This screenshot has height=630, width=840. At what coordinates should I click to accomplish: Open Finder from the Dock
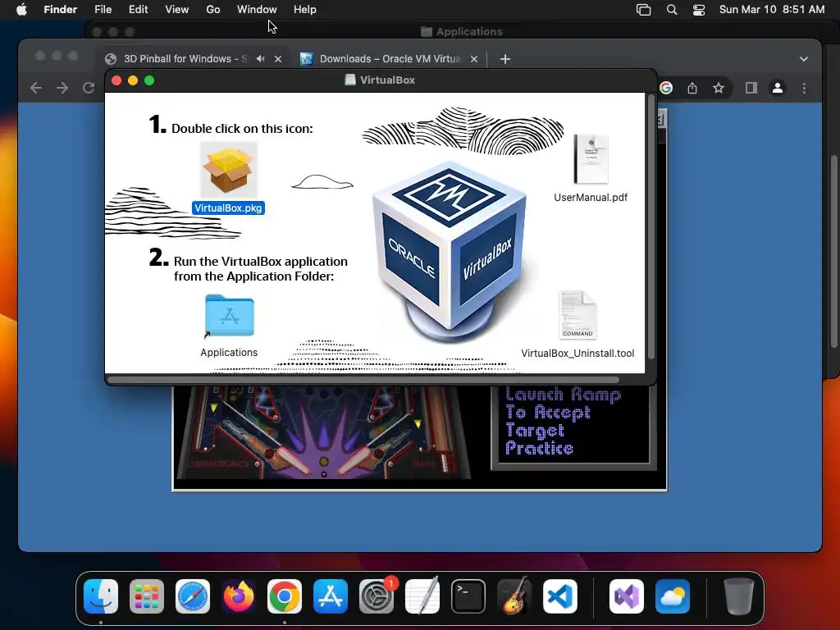tap(101, 596)
